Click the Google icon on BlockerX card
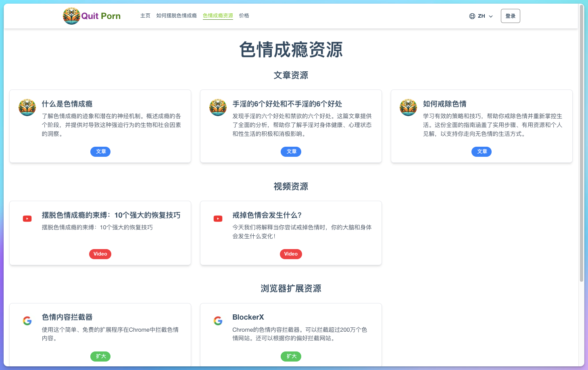The width and height of the screenshot is (588, 370). click(218, 320)
